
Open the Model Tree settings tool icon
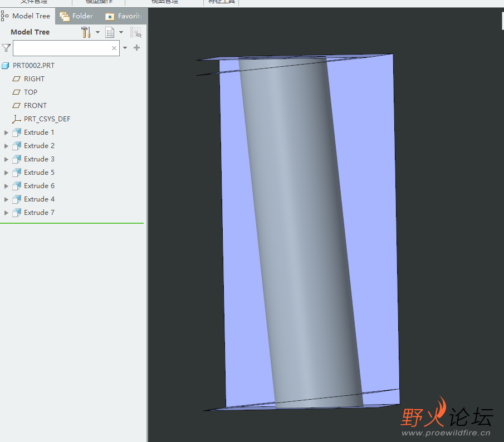coord(86,32)
